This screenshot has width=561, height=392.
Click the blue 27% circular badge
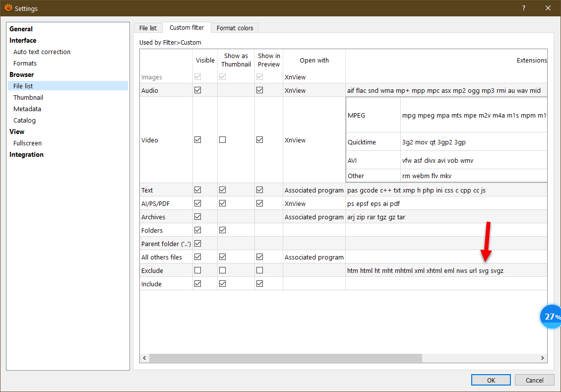click(x=551, y=317)
